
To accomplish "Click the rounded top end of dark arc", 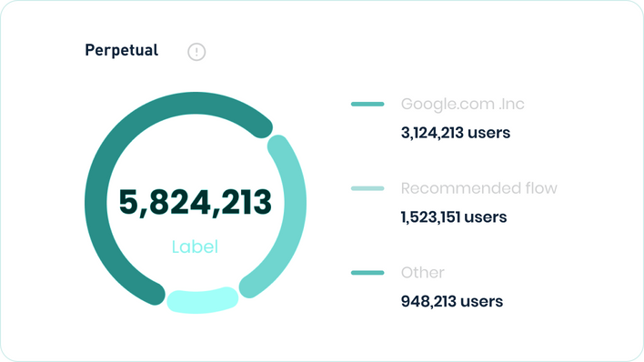I will [x=262, y=127].
